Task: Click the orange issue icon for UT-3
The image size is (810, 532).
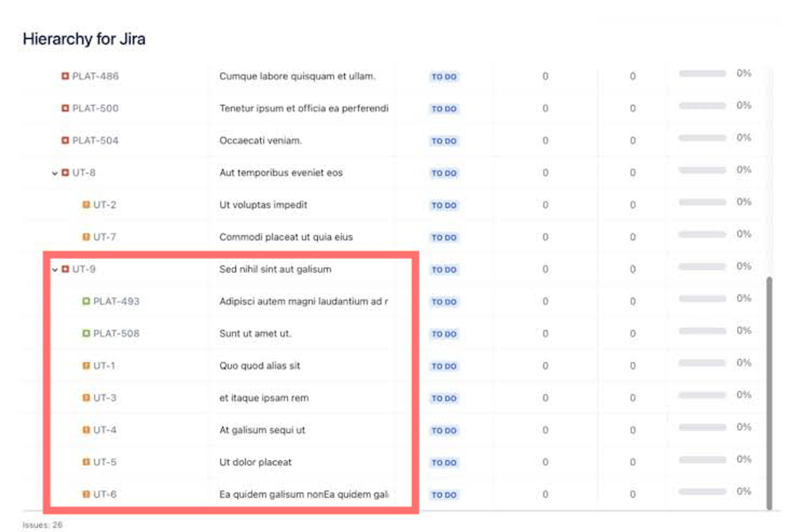Action: click(86, 398)
